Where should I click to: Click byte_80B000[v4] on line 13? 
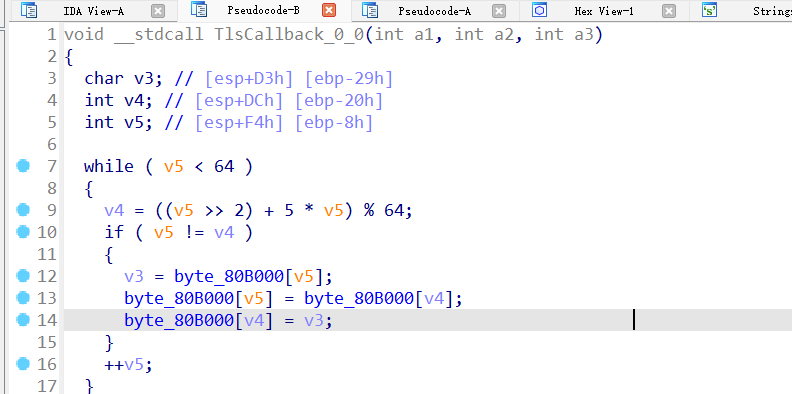pos(378,299)
